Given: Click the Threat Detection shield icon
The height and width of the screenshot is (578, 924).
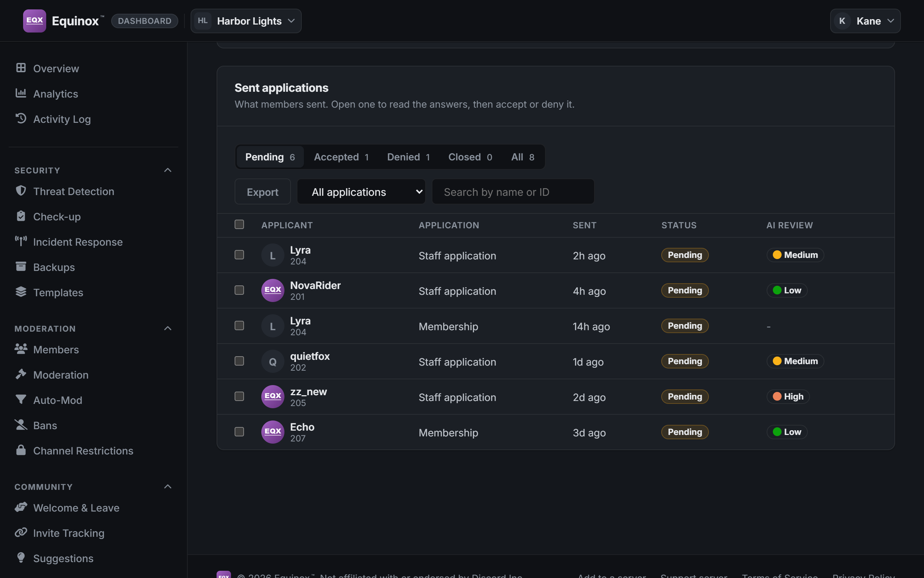Looking at the screenshot, I should [x=21, y=190].
